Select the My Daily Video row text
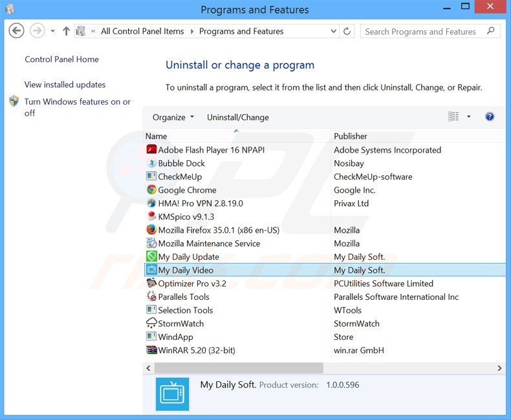Viewport: 511px width, 420px height. [186, 270]
